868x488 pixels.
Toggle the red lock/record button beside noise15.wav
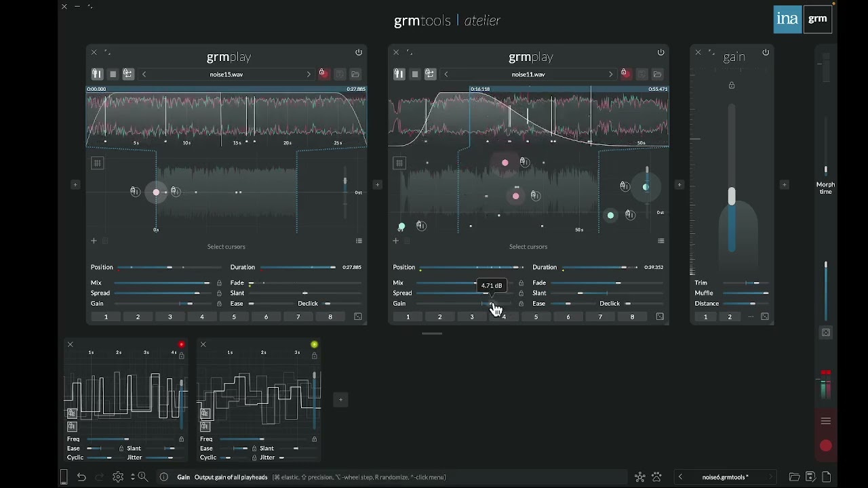click(324, 74)
